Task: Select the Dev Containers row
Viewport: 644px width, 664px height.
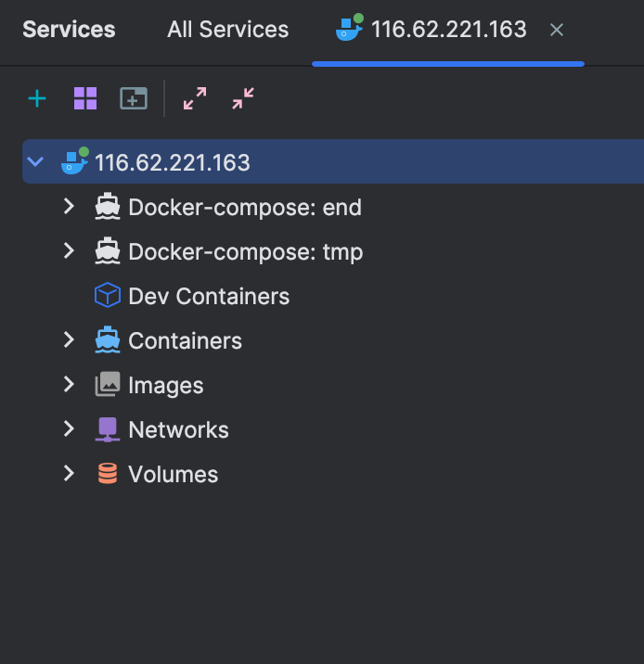Action: click(333, 296)
